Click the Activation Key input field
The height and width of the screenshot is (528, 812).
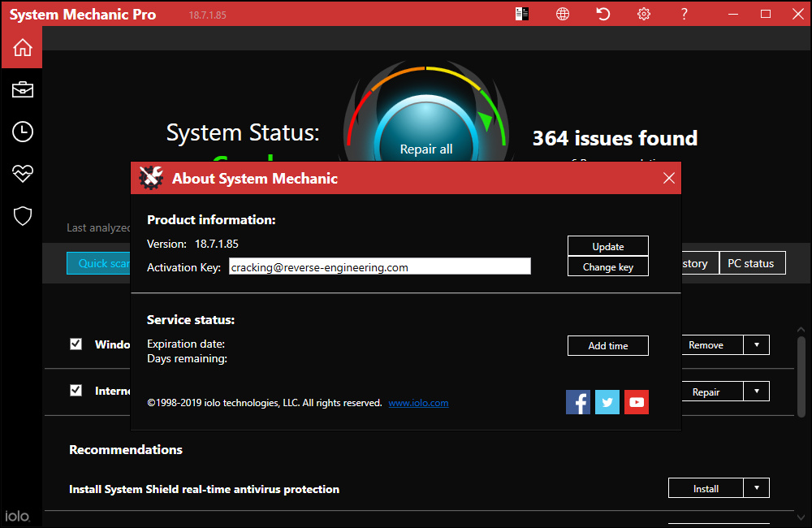click(379, 267)
